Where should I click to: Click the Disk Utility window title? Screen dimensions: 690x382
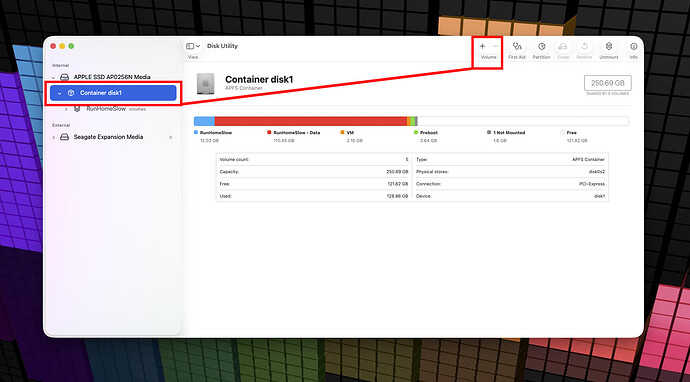pos(222,46)
